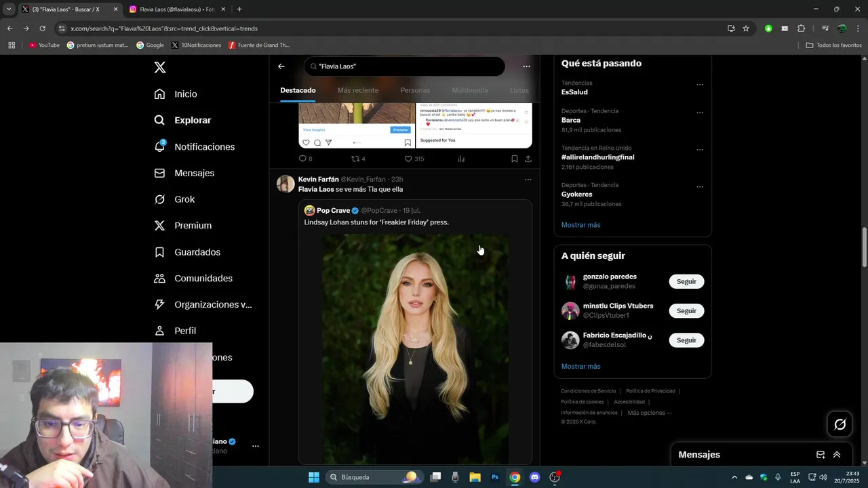Follow Fabricio Escajadillo
This screenshot has width=868, height=488.
click(686, 340)
